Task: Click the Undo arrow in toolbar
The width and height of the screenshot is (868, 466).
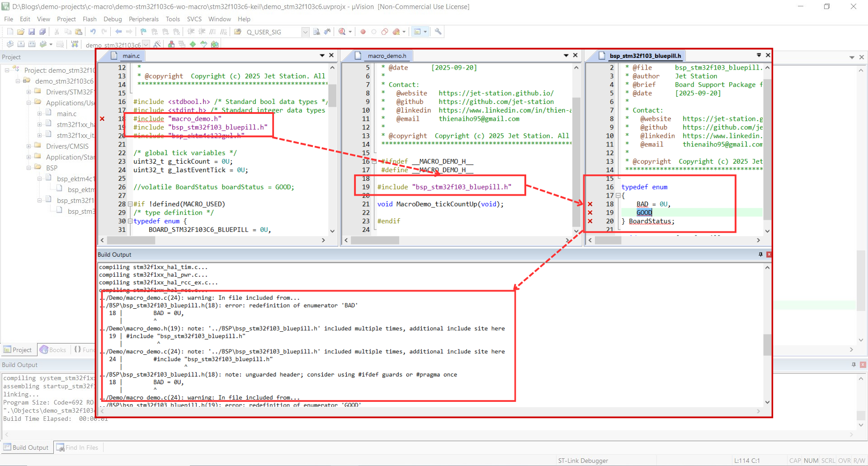Action: point(93,32)
